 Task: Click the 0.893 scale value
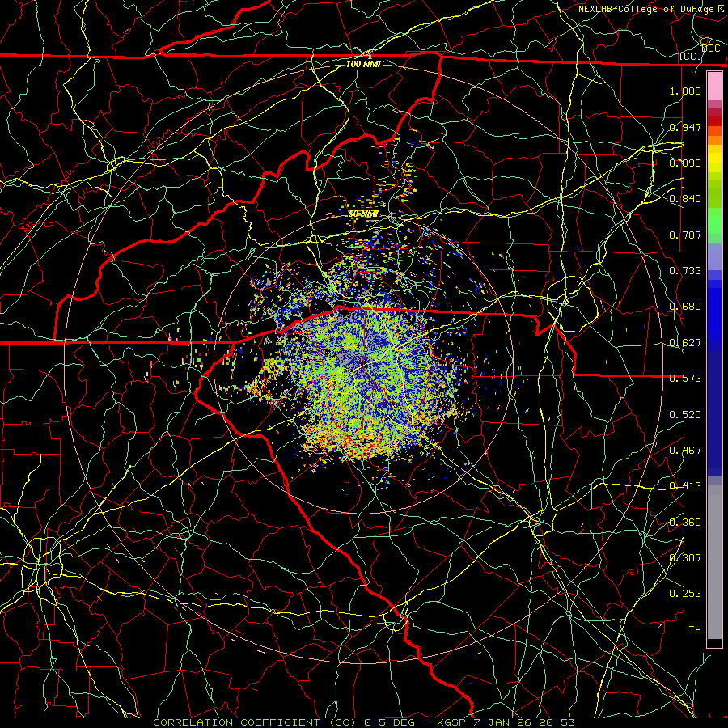coord(685,163)
